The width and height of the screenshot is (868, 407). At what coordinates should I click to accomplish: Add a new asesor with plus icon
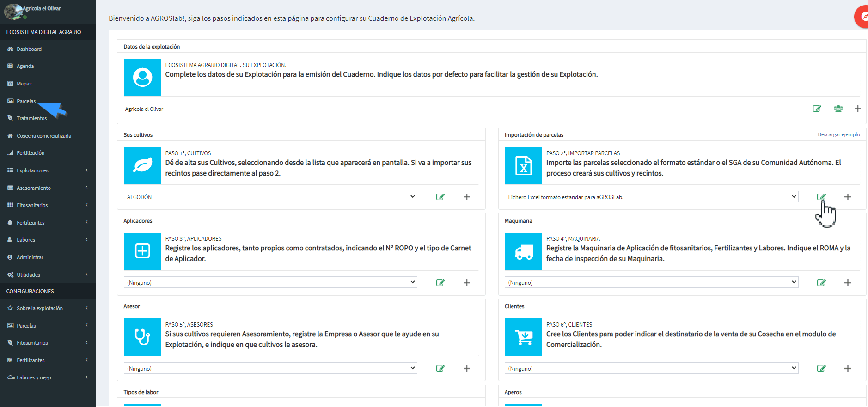[467, 368]
